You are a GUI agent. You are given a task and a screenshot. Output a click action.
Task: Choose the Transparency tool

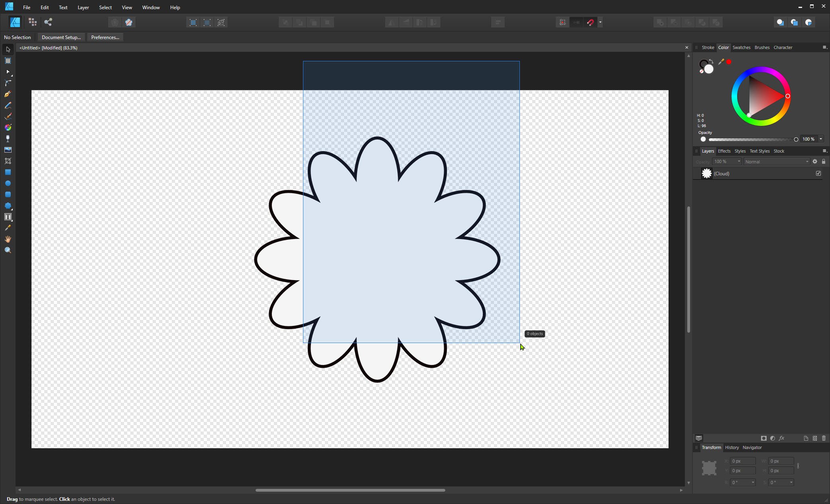tap(8, 139)
